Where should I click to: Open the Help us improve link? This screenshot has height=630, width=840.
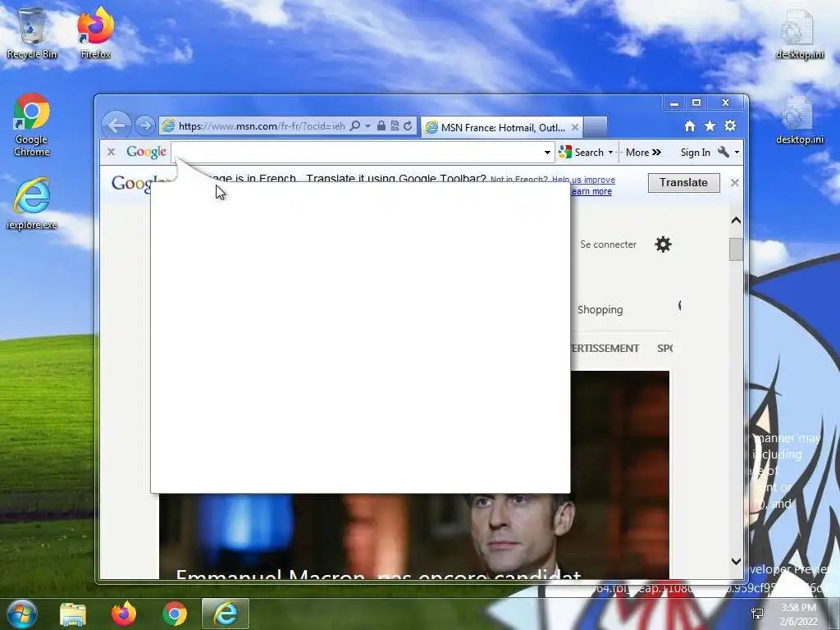click(x=583, y=180)
